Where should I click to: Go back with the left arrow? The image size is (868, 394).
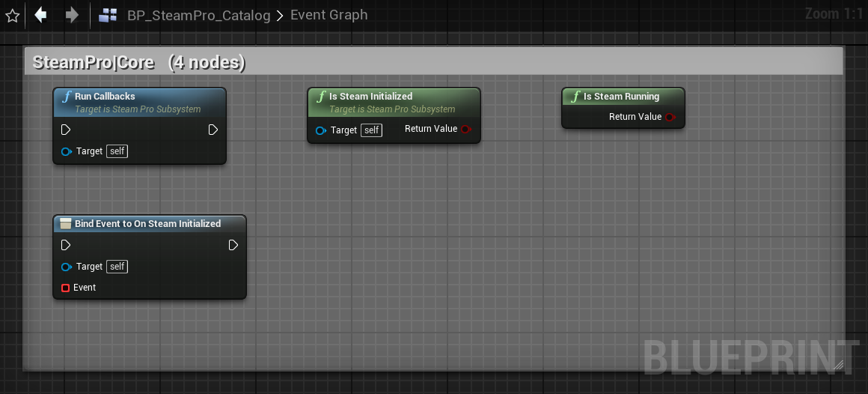coord(40,15)
